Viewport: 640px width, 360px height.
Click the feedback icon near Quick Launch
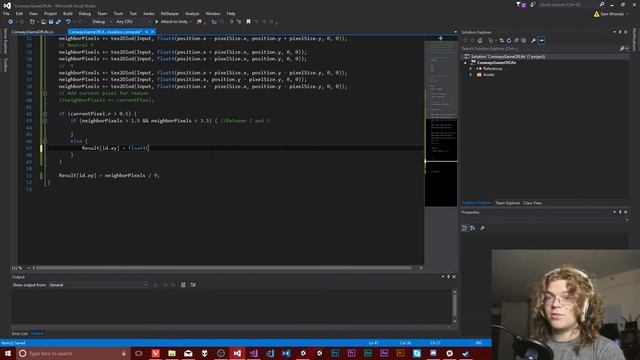click(533, 4)
